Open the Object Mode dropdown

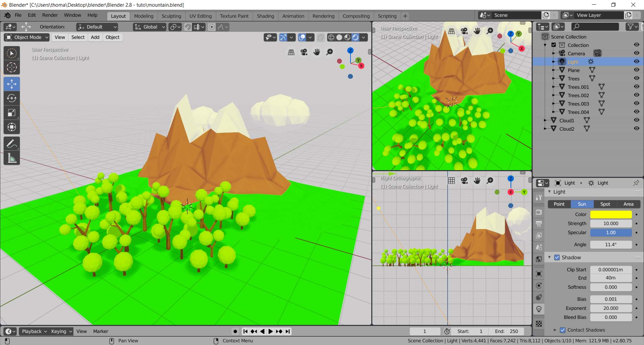pos(27,37)
